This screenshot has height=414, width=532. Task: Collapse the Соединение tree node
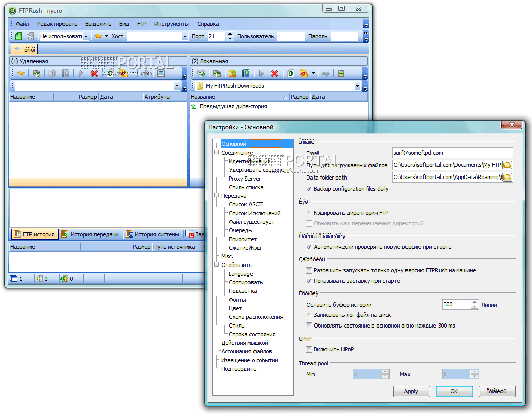pyautogui.click(x=217, y=153)
